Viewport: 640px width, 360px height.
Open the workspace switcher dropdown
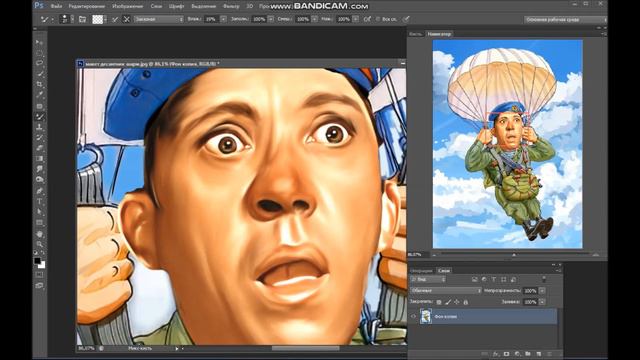(565, 19)
